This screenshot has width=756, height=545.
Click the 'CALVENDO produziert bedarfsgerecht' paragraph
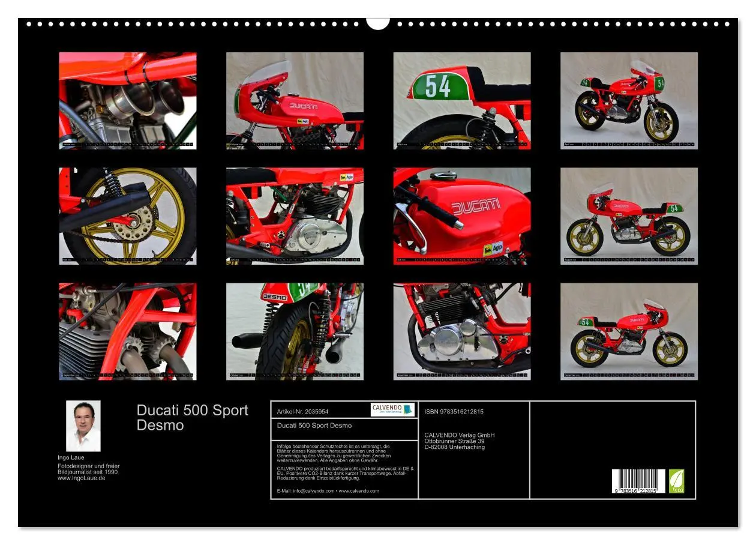345,473
